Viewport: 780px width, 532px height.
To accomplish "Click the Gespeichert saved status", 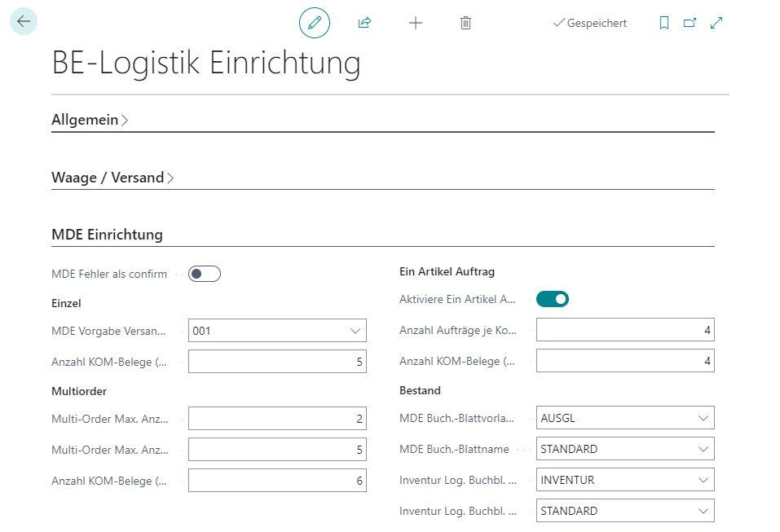I will click(x=590, y=23).
